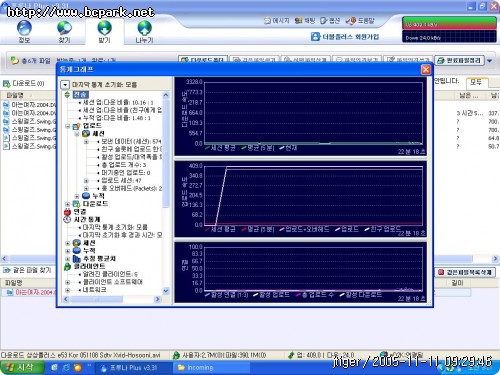Click 같은 파일 찾기 in main window
500x375 pixels.
[x=27, y=270]
